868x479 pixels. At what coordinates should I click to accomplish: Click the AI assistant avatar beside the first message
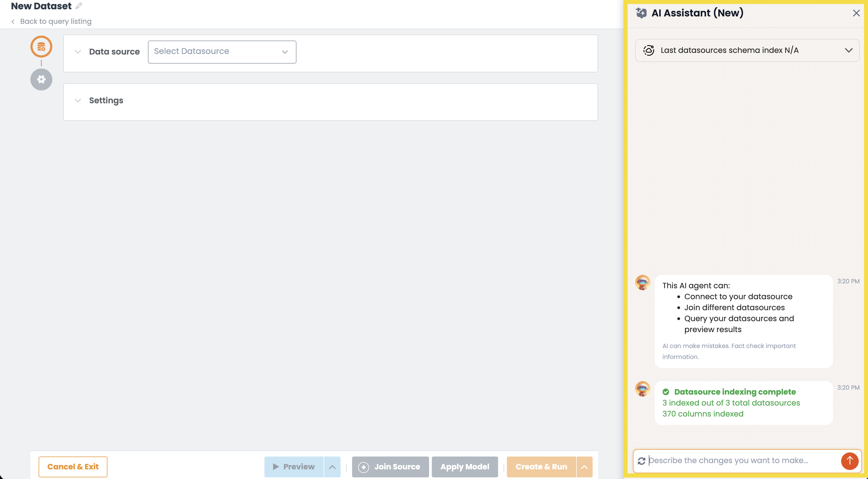tap(642, 283)
